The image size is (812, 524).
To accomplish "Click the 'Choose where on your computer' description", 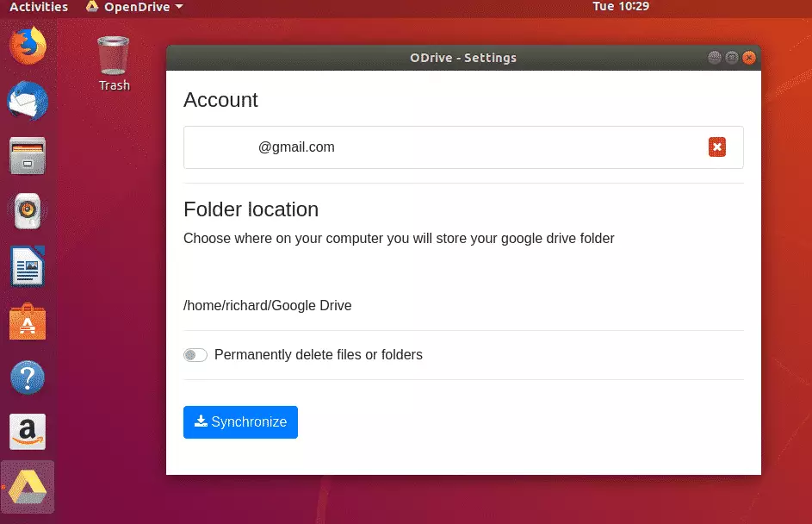I will pyautogui.click(x=399, y=239).
